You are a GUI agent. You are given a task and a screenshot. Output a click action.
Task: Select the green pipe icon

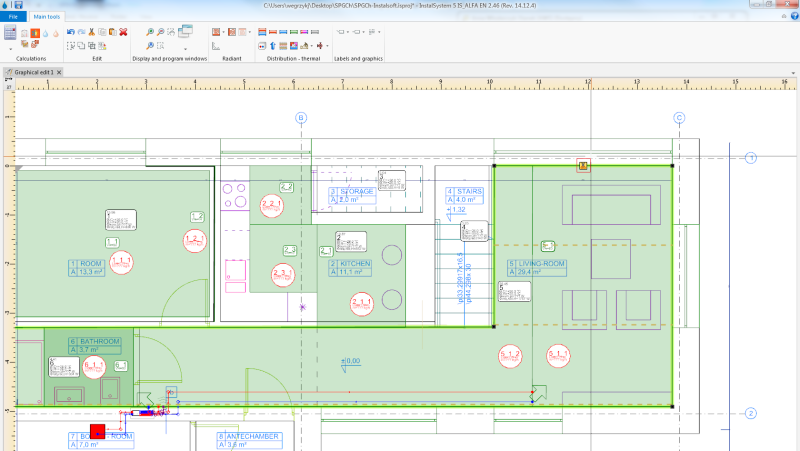[x=294, y=32]
